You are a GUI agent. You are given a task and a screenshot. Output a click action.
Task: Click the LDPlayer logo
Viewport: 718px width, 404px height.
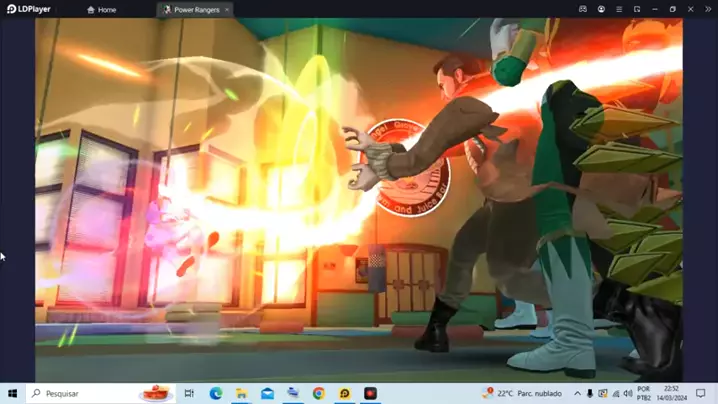pyautogui.click(x=29, y=9)
